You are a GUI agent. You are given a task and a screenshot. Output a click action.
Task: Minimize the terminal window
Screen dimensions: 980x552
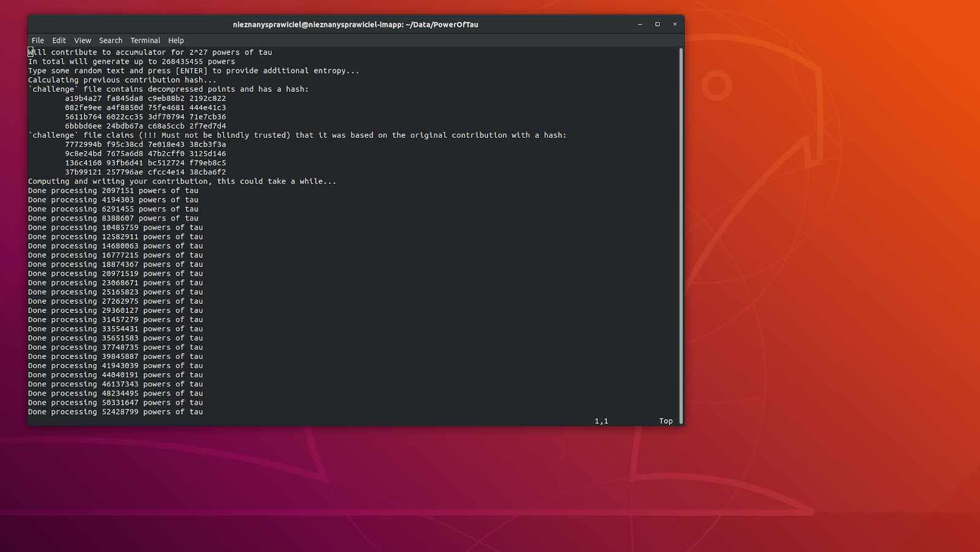[x=640, y=25]
